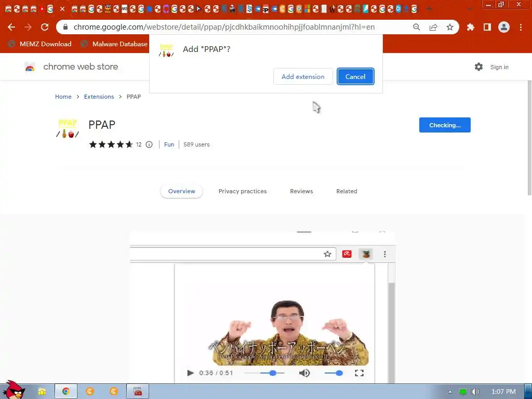Click the video seek slider
Viewport: 532px width, 399px height.
(x=264, y=373)
